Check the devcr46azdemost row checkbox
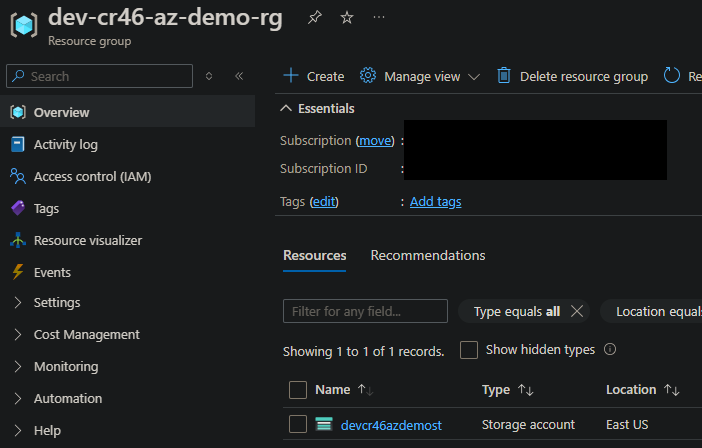702x448 pixels. [298, 424]
